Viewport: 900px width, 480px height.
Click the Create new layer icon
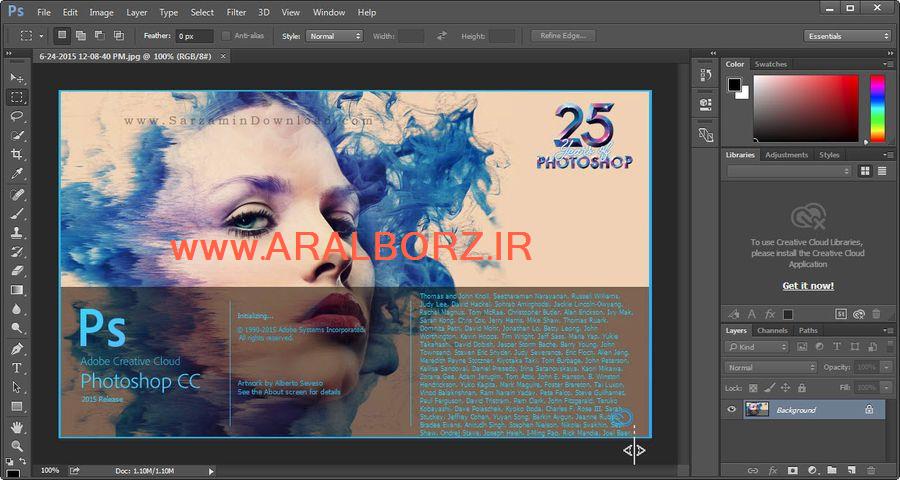click(852, 470)
